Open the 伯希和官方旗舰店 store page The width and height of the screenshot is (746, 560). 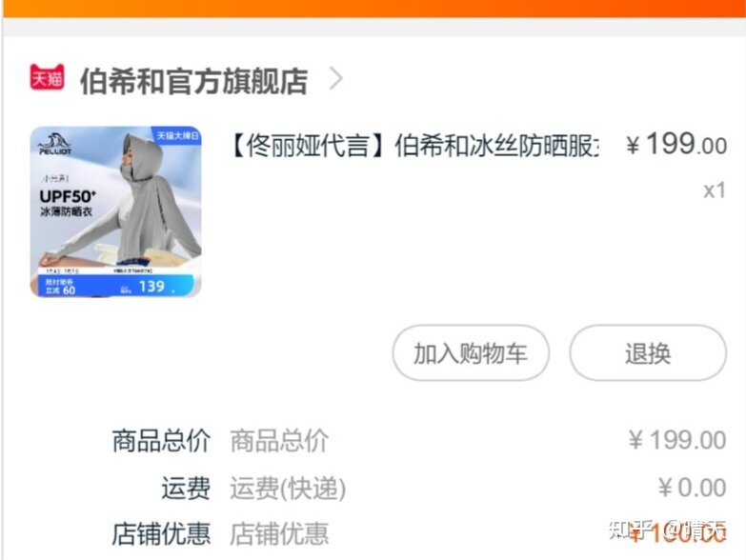point(193,81)
